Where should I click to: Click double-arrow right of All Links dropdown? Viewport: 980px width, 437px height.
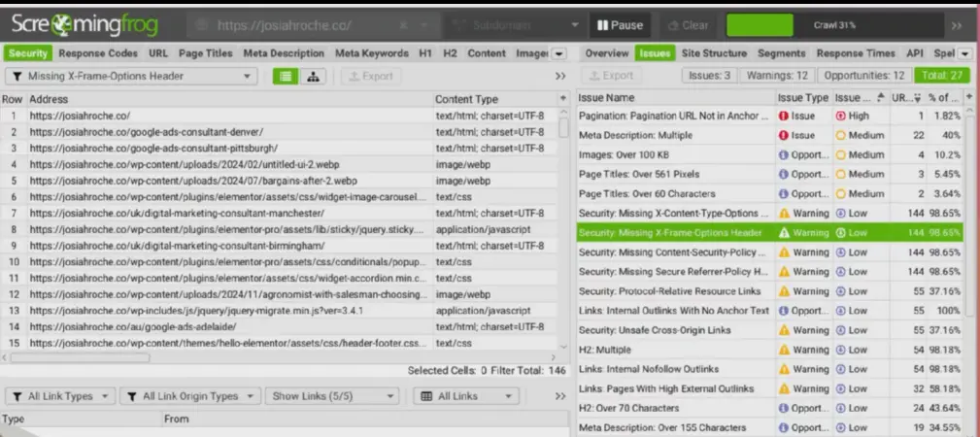(560, 396)
